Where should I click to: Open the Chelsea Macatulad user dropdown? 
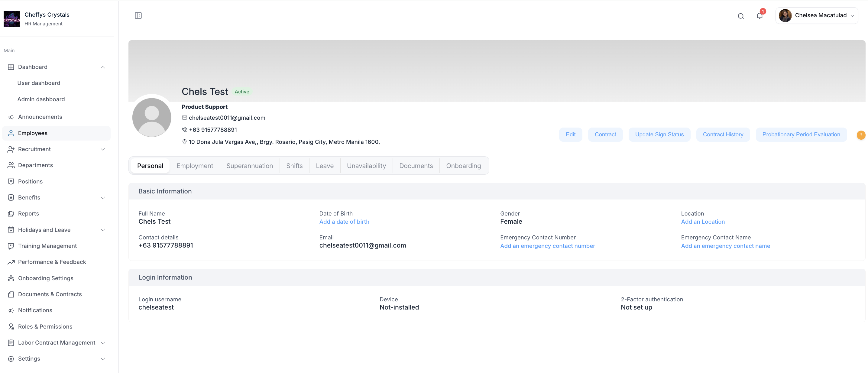816,15
